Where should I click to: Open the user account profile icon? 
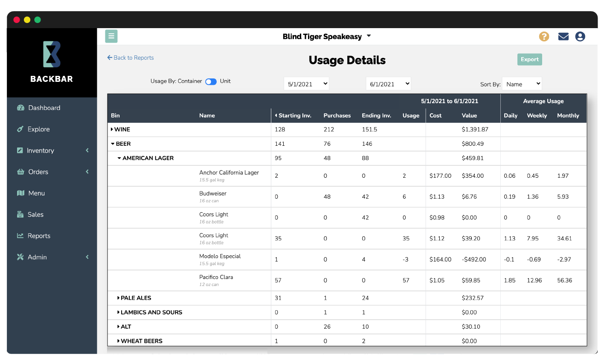pos(580,37)
